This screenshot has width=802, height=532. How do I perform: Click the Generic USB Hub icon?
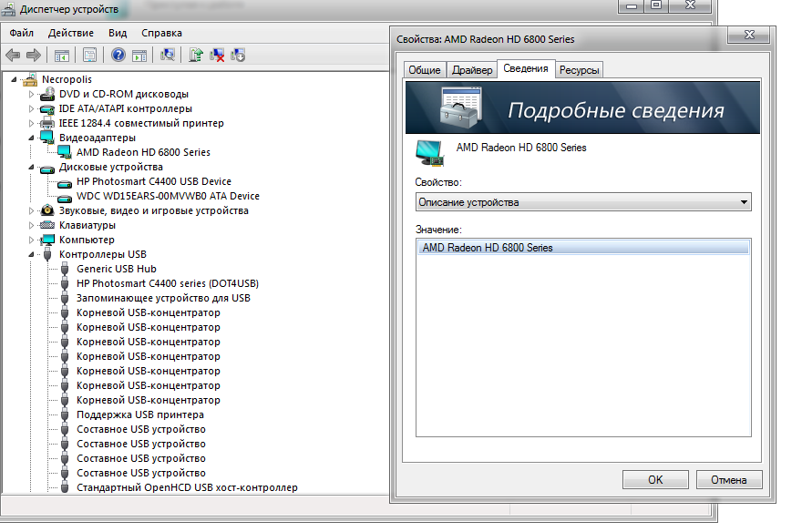tap(65, 269)
